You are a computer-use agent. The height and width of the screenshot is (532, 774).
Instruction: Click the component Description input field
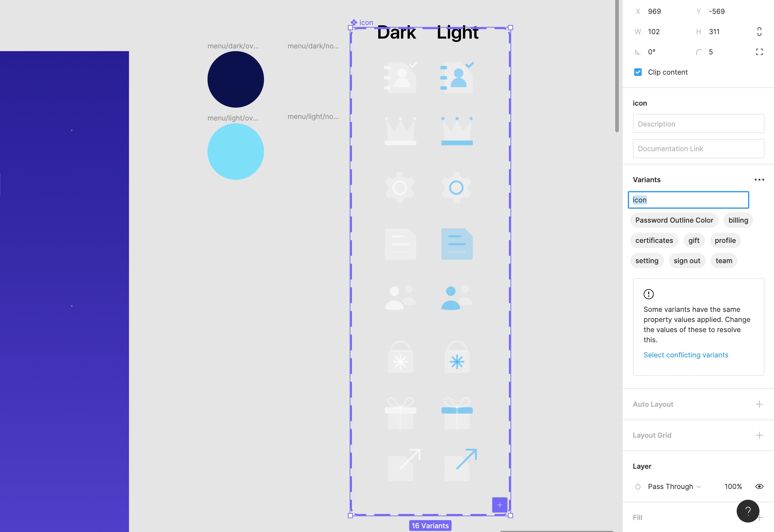coord(698,124)
